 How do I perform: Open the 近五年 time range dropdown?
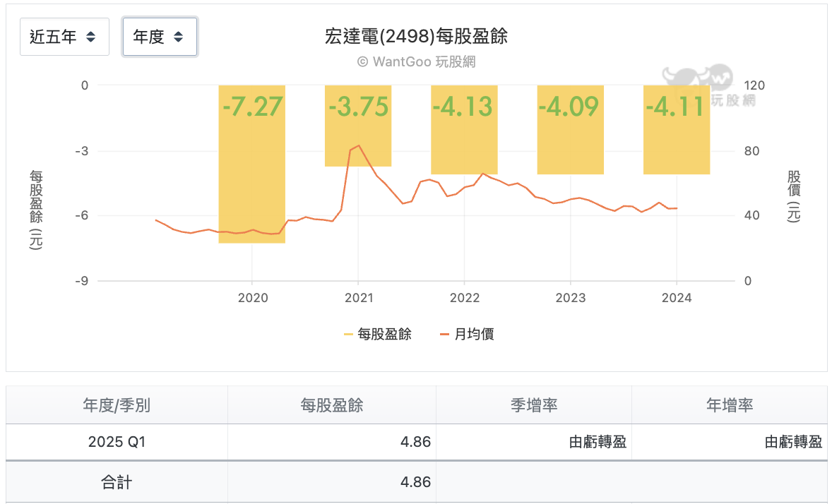pos(64,36)
